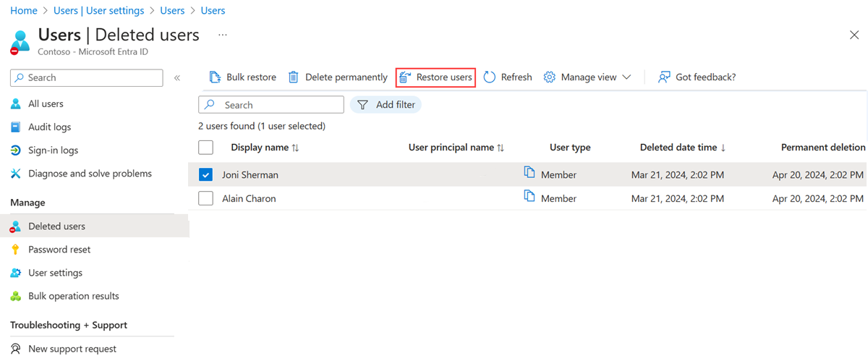
Task: Open the ellipsis more options menu
Action: (x=223, y=35)
